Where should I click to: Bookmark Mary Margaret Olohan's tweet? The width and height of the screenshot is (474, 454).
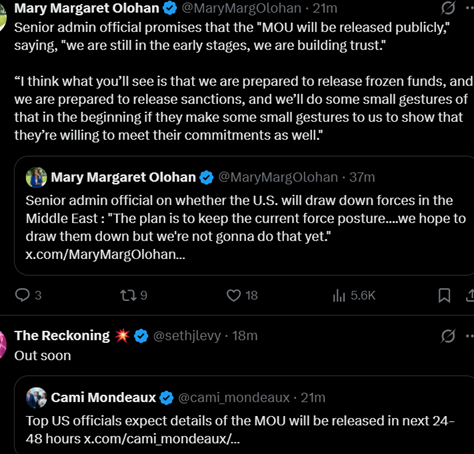(x=444, y=295)
